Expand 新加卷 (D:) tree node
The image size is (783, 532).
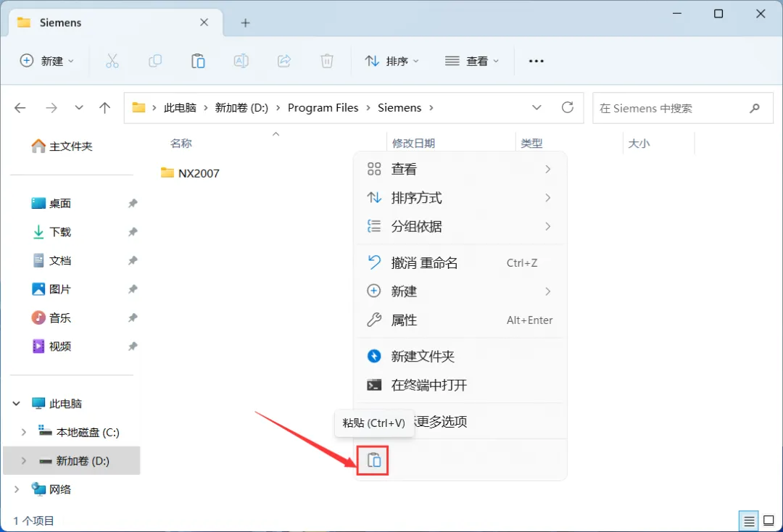click(23, 461)
